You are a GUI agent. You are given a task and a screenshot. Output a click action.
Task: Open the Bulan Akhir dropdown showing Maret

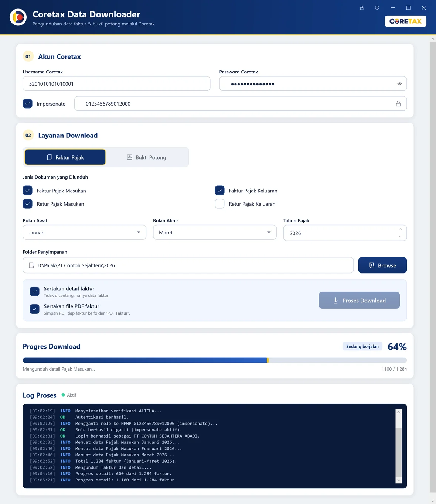click(x=215, y=233)
